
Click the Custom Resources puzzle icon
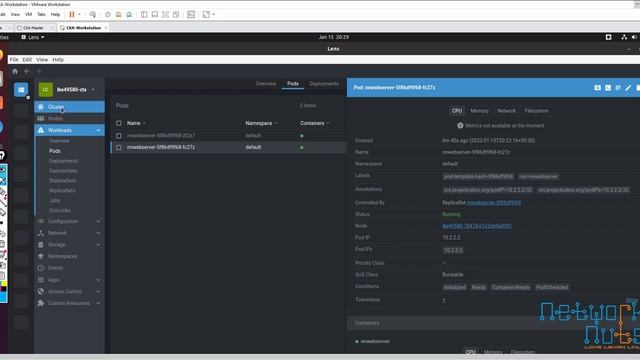click(41, 303)
